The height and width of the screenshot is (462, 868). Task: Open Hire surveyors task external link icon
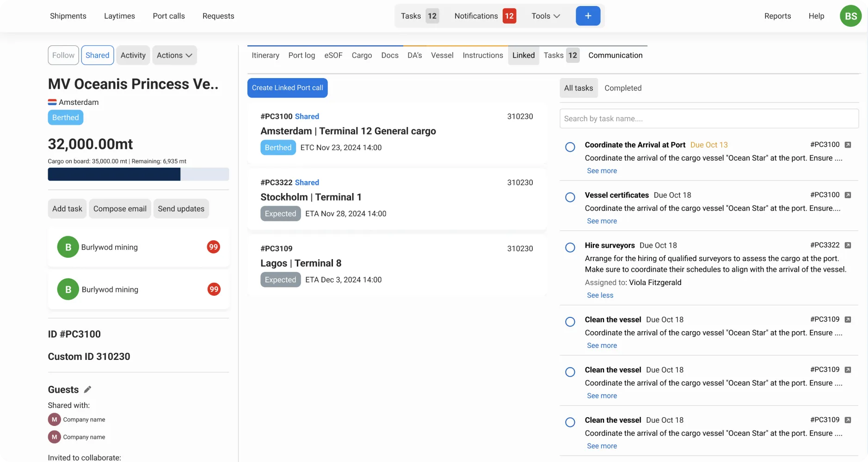848,245
